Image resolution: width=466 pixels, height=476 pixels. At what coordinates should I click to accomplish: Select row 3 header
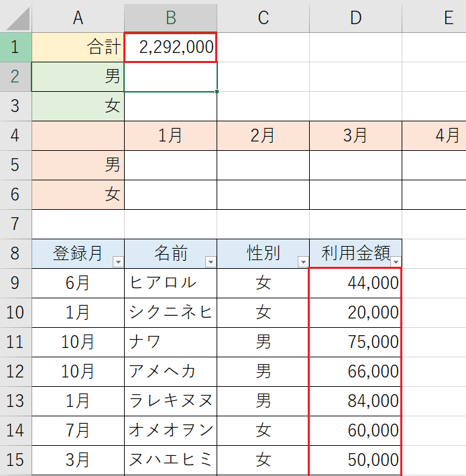[x=15, y=106]
